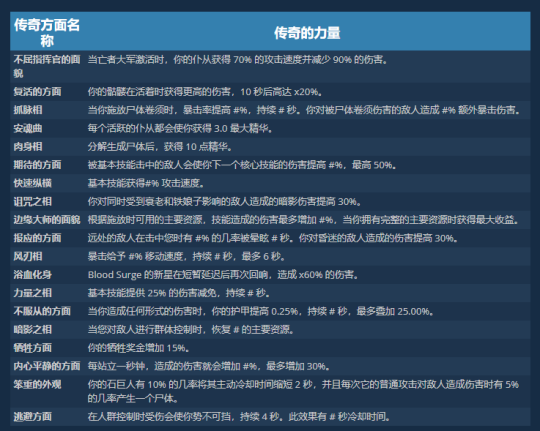Click the description starting 当你施放尸体卷须时
This screenshot has width=540, height=431.
tap(304, 110)
